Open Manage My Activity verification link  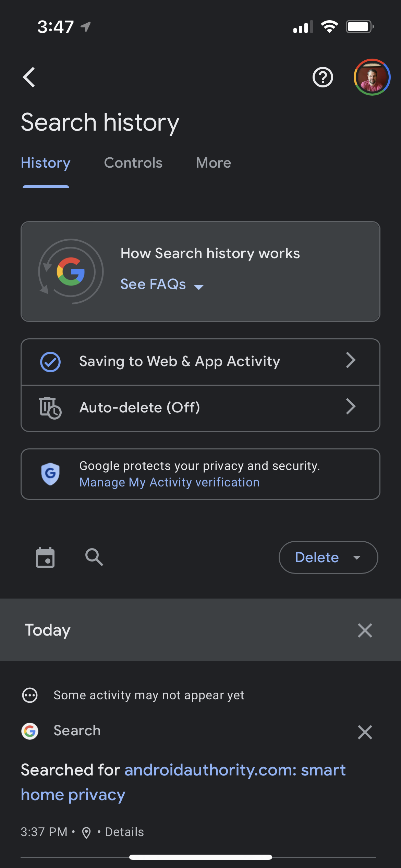(169, 482)
